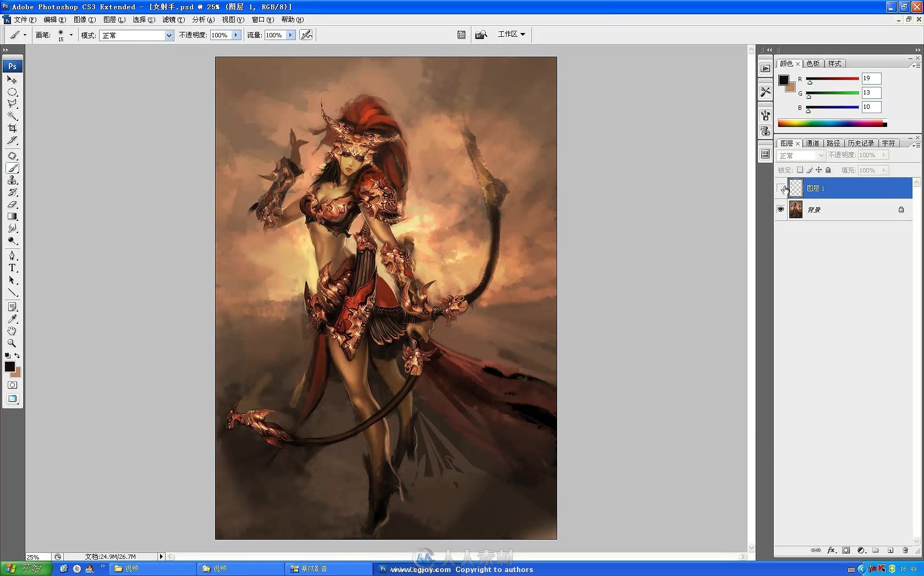Open the 文件 (File) menu
Screen dimensions: 924x576
click(x=25, y=19)
